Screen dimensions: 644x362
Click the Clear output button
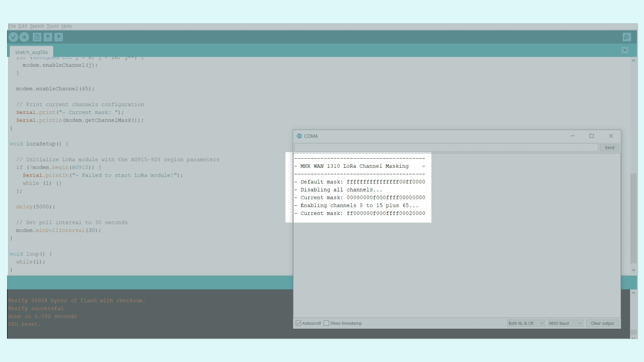click(602, 323)
